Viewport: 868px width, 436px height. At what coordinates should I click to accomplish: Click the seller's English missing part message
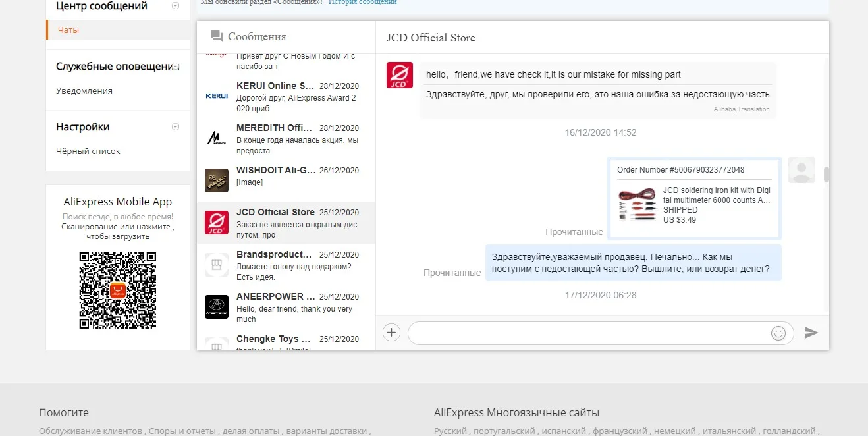553,74
